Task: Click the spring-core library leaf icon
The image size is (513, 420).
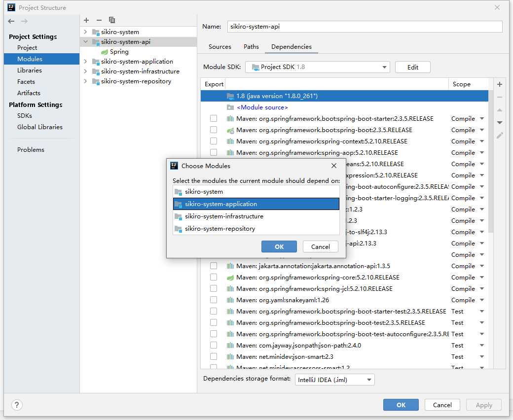Action: pyautogui.click(x=230, y=278)
